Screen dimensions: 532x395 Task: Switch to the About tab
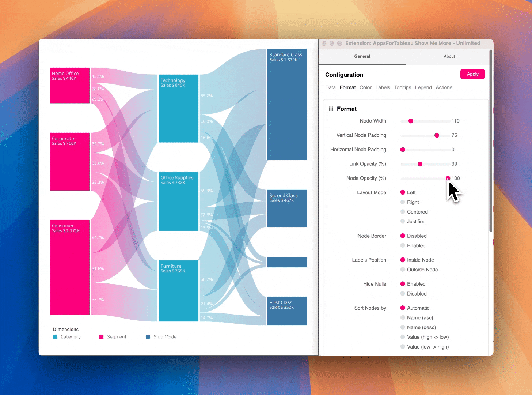tap(449, 56)
